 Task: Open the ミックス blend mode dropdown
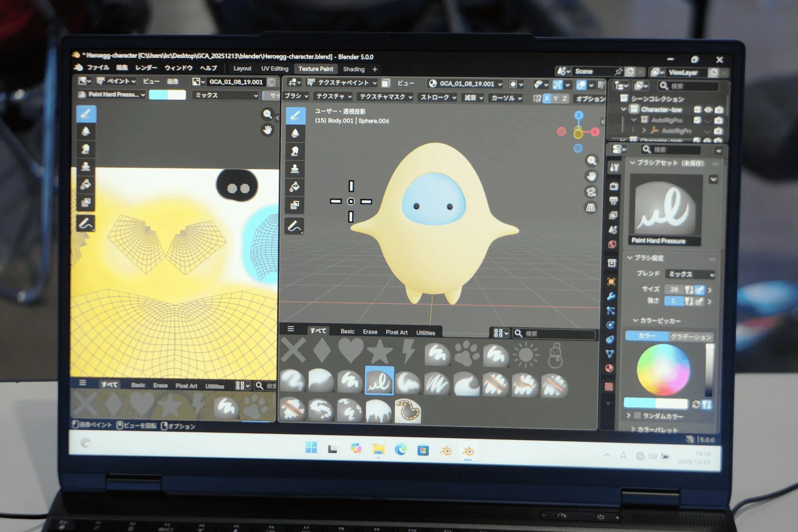point(225,95)
